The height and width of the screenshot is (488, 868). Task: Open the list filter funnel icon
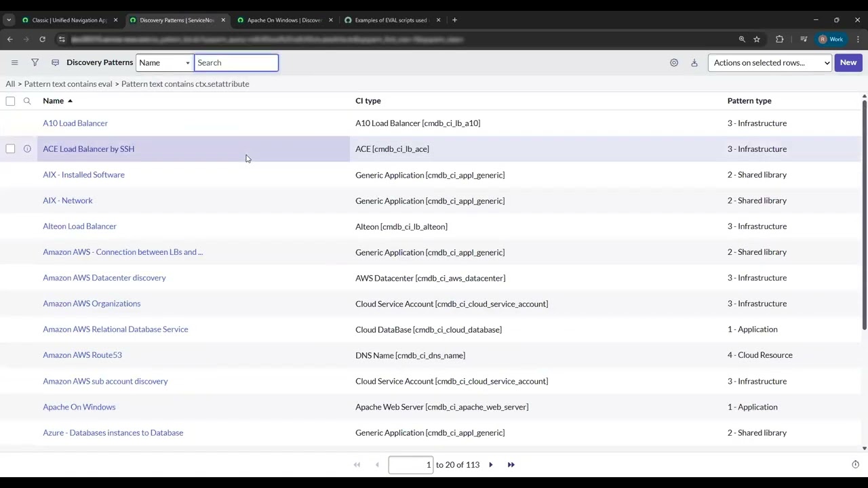pos(35,62)
